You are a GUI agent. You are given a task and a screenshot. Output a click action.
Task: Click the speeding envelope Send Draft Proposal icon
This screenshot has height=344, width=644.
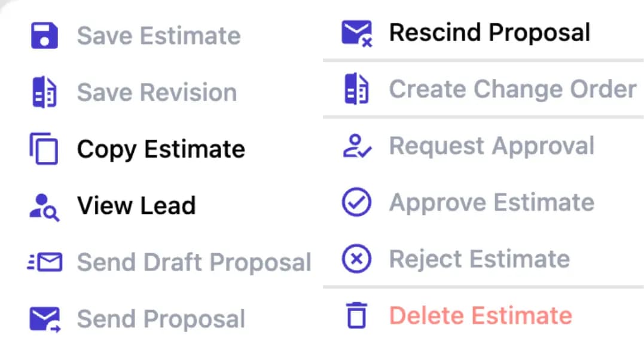44,262
